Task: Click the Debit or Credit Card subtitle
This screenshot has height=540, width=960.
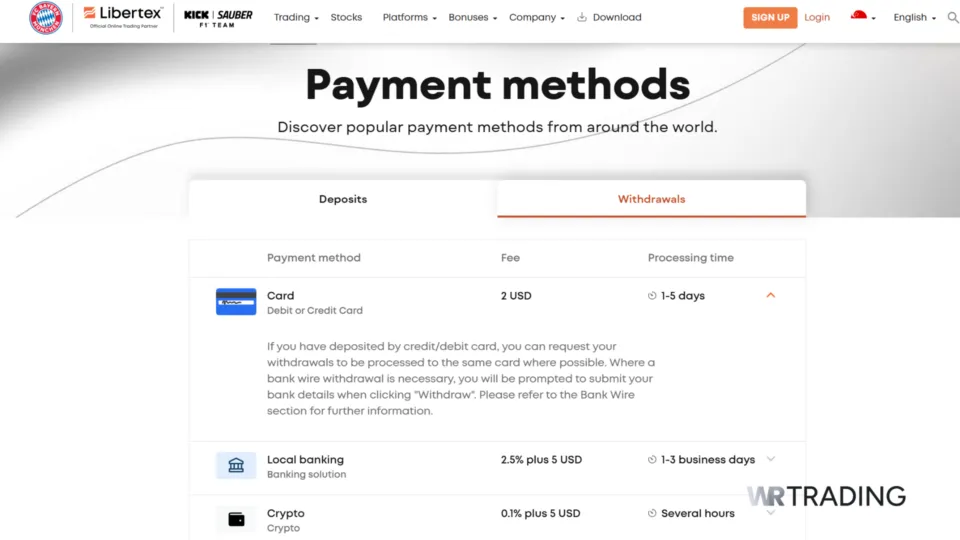Action: coord(315,310)
